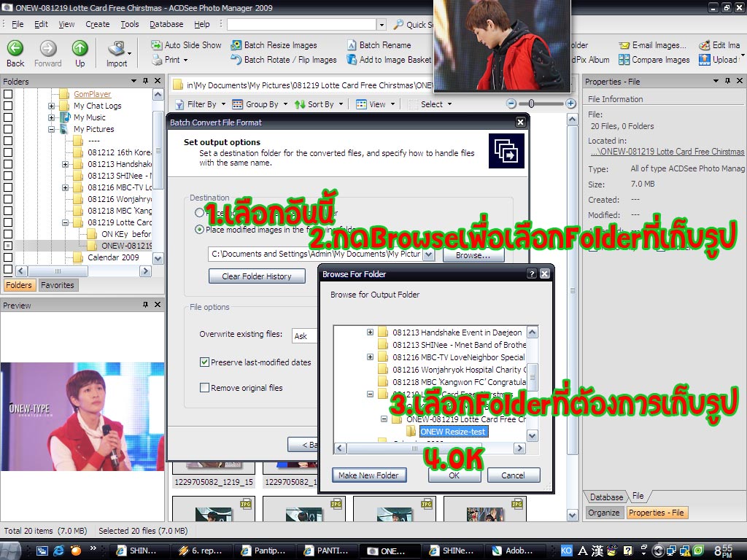Open E-mail Images tool
This screenshot has height=560, width=747.
[653, 45]
